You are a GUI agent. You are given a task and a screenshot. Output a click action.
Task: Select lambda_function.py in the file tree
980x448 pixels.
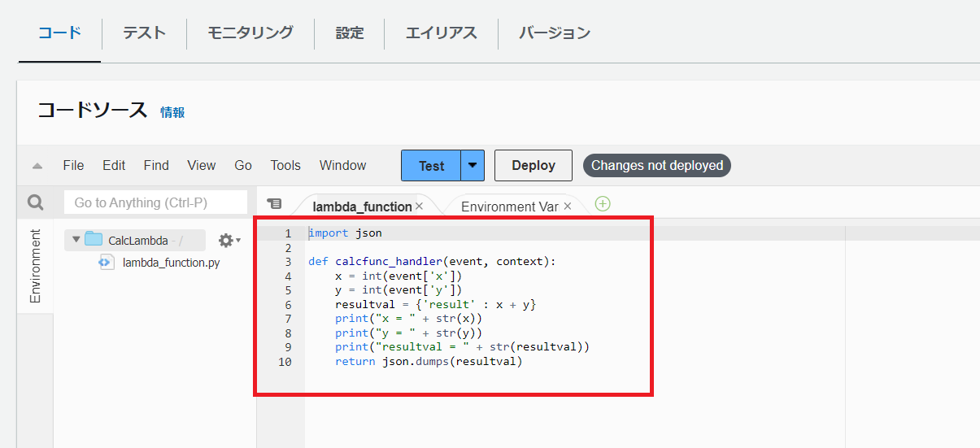[171, 263]
